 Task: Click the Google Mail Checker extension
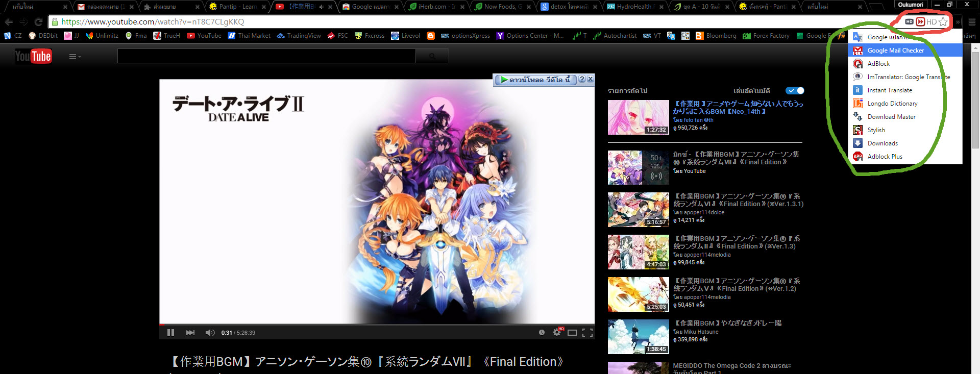(904, 51)
